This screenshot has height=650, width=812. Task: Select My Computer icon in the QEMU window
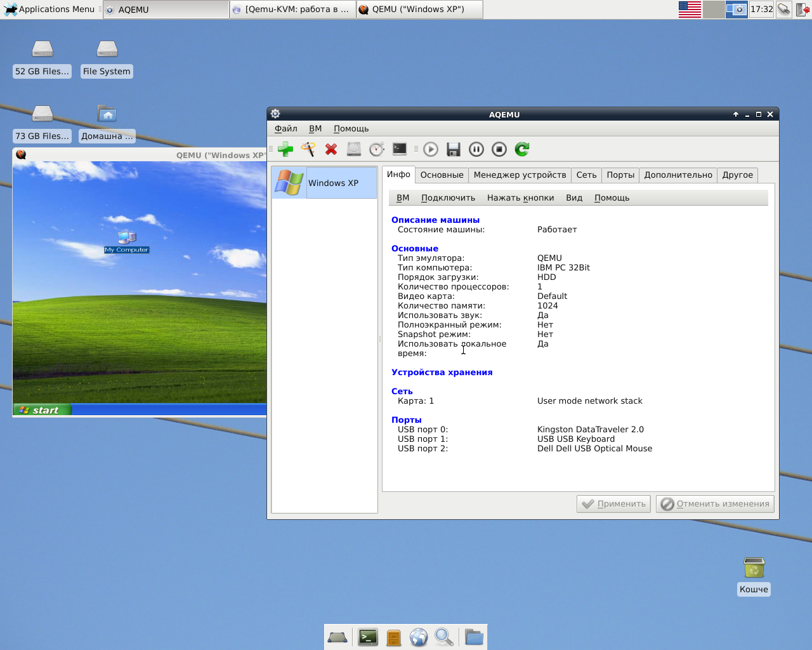pos(127,242)
